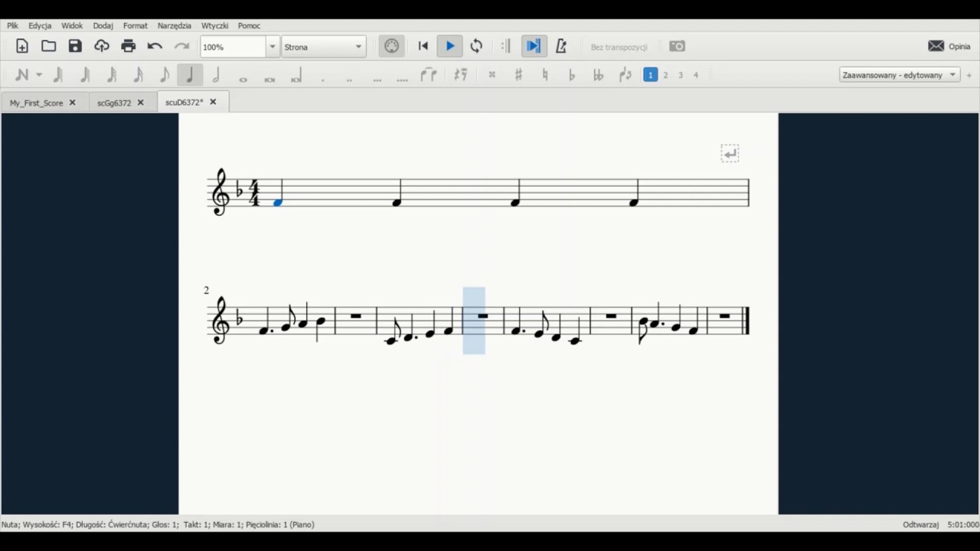The image size is (980, 551).
Task: Toggle play repeats button
Action: click(x=505, y=46)
